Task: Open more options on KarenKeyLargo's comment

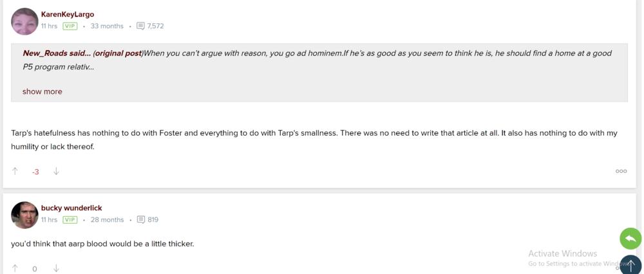Action: click(x=621, y=171)
